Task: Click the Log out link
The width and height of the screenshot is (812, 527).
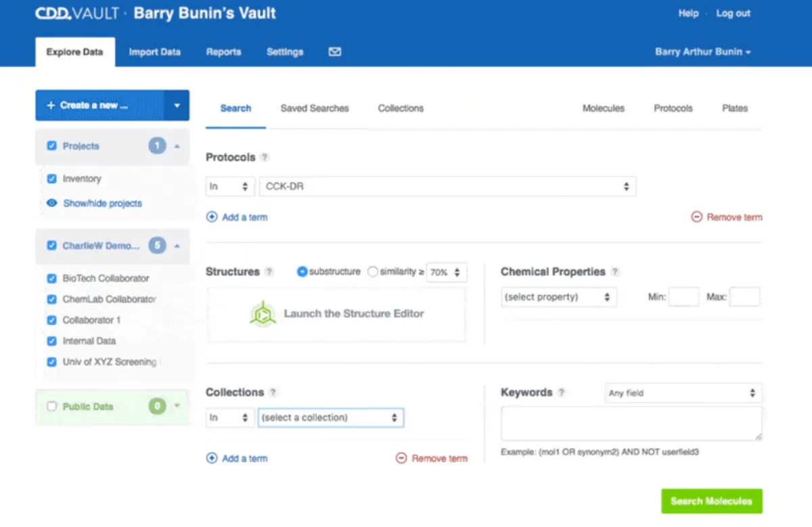Action: pyautogui.click(x=733, y=14)
